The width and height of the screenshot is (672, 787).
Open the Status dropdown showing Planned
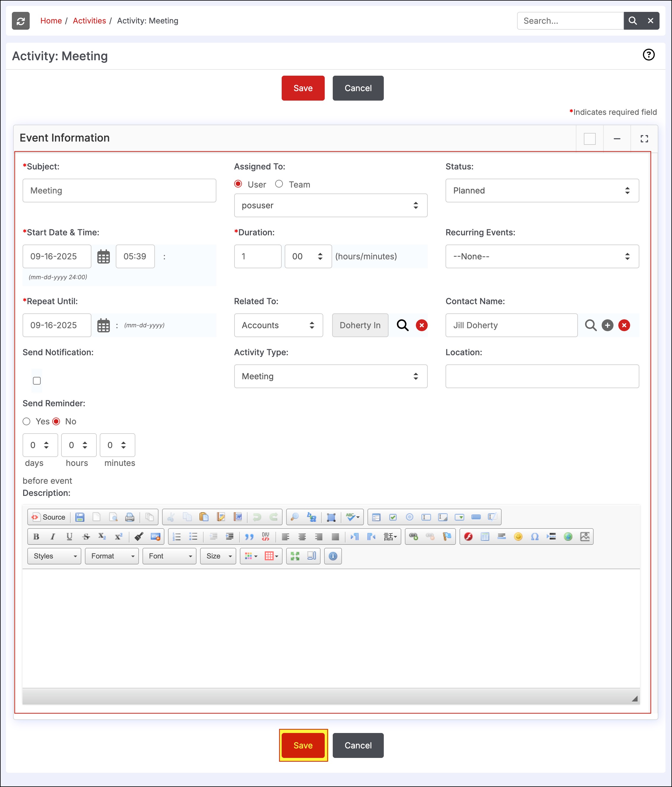pyautogui.click(x=542, y=191)
